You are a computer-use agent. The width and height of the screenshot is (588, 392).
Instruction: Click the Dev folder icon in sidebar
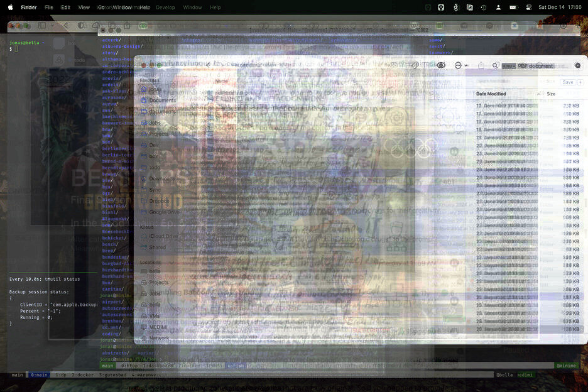click(x=144, y=145)
